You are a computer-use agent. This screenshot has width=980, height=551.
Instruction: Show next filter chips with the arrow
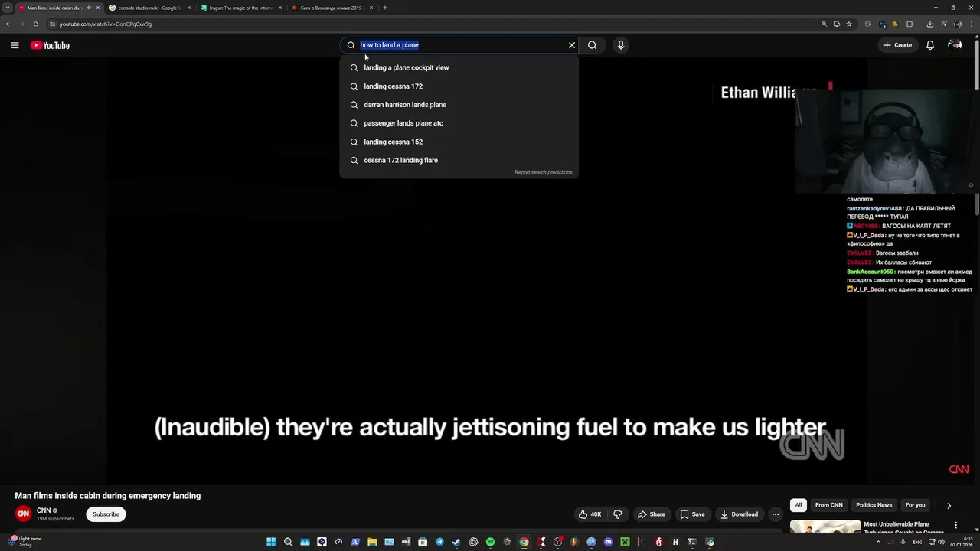pyautogui.click(x=949, y=505)
